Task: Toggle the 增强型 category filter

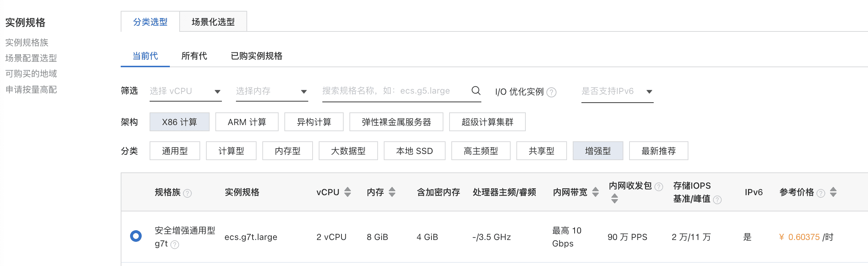Action: click(x=598, y=151)
